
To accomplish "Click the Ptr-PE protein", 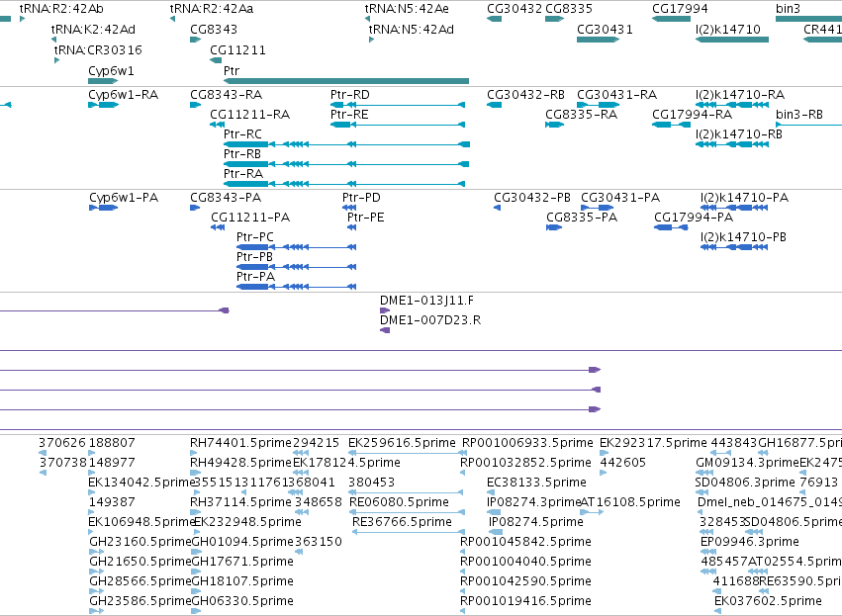I will click(351, 227).
